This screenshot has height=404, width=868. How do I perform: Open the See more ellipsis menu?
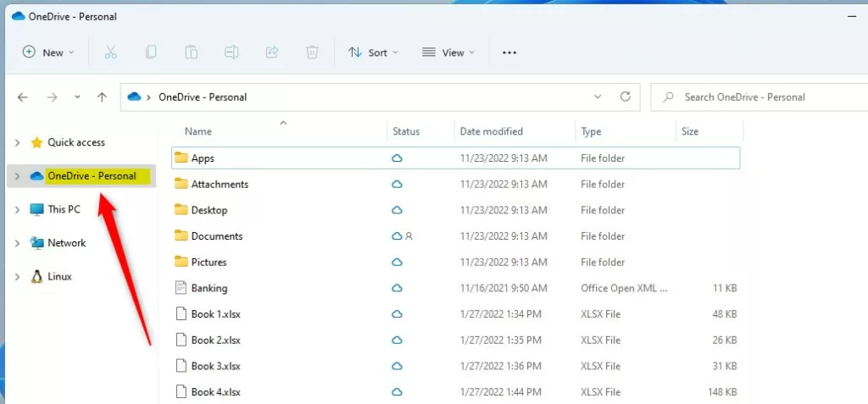point(509,53)
